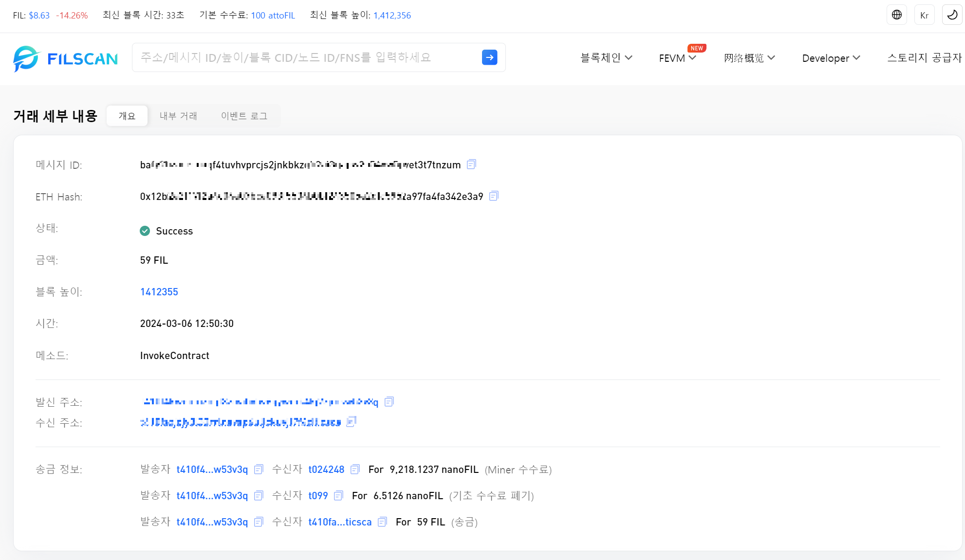
Task: Open block height 1412355 link
Action: tap(159, 292)
